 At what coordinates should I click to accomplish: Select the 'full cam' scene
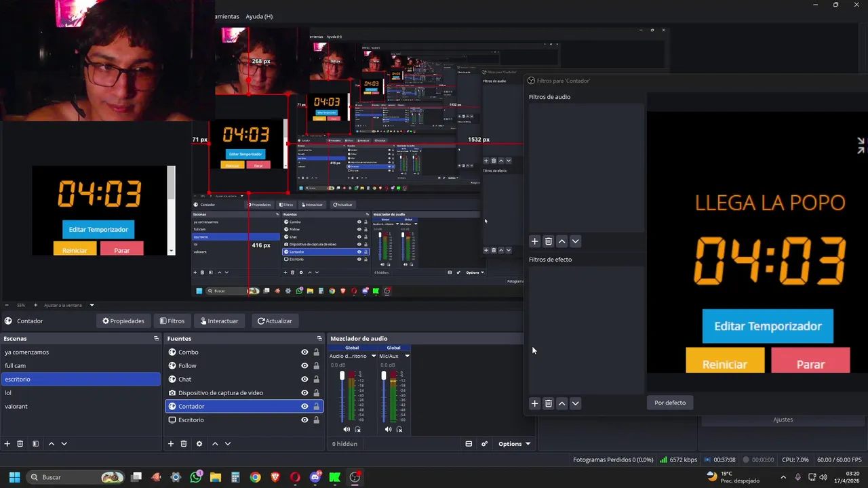point(81,365)
